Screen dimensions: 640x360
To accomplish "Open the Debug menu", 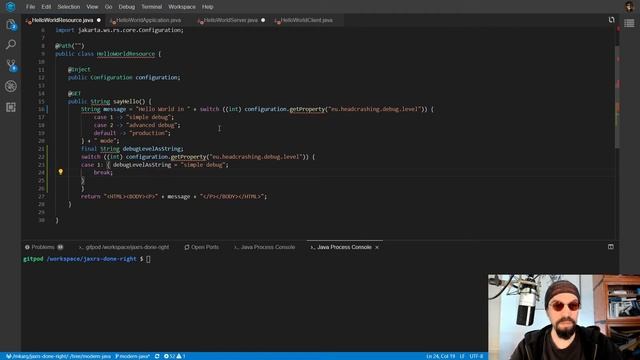I will 127,7.
